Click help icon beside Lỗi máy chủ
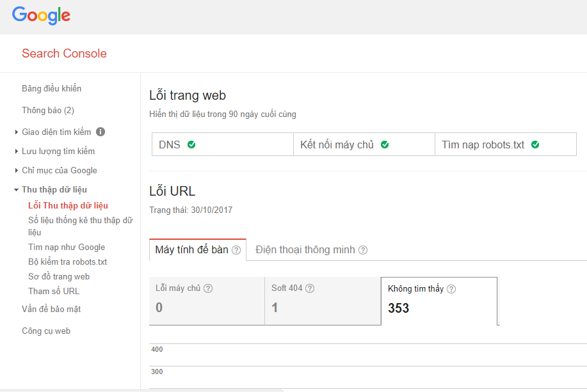Viewport: 587px width, 392px height. pyautogui.click(x=208, y=288)
